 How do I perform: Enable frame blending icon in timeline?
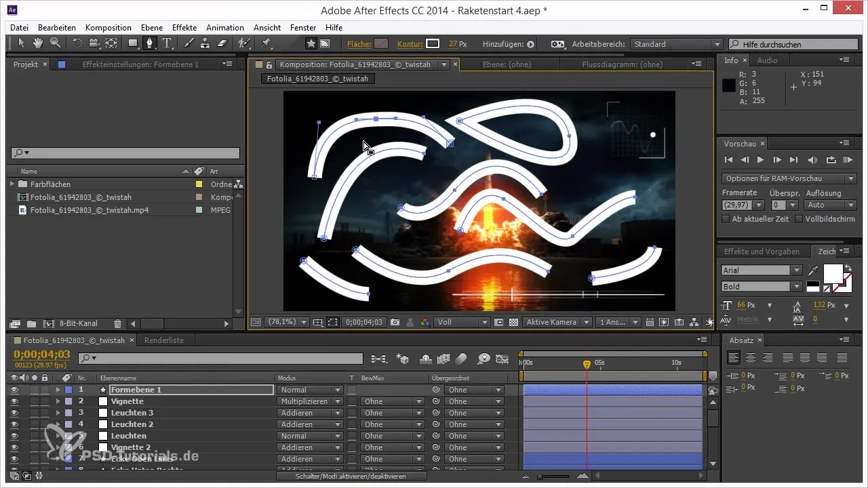(x=444, y=358)
